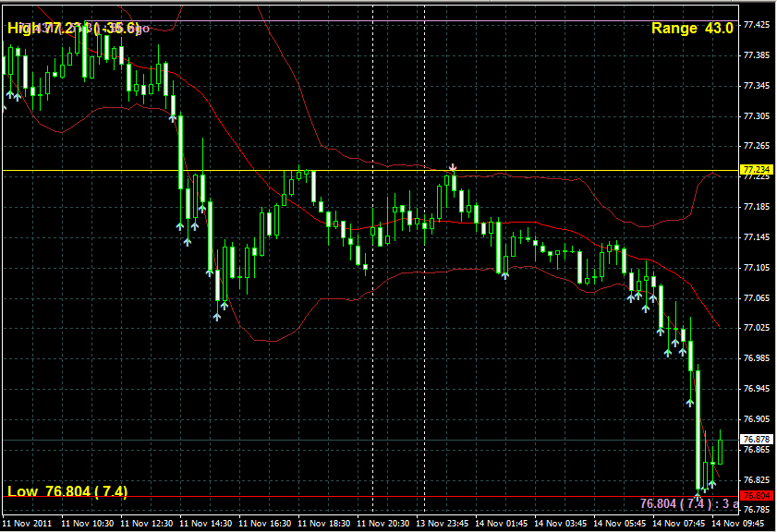
Task: Click the blue arrow below the 14:30 low
Action: point(217,316)
